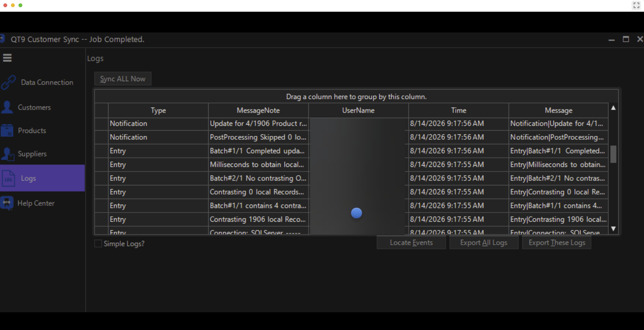This screenshot has height=330, width=644.
Task: Sort by UserName column header
Action: [358, 110]
